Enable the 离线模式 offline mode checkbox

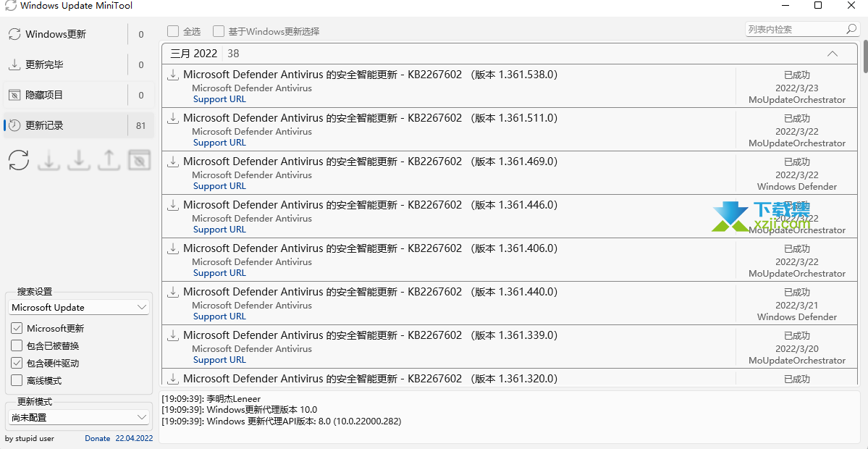[17, 380]
